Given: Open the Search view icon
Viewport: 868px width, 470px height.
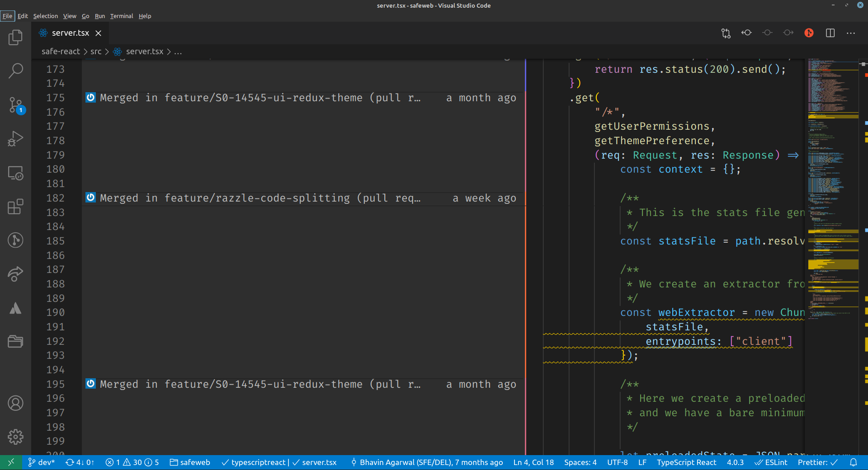Looking at the screenshot, I should 15,70.
